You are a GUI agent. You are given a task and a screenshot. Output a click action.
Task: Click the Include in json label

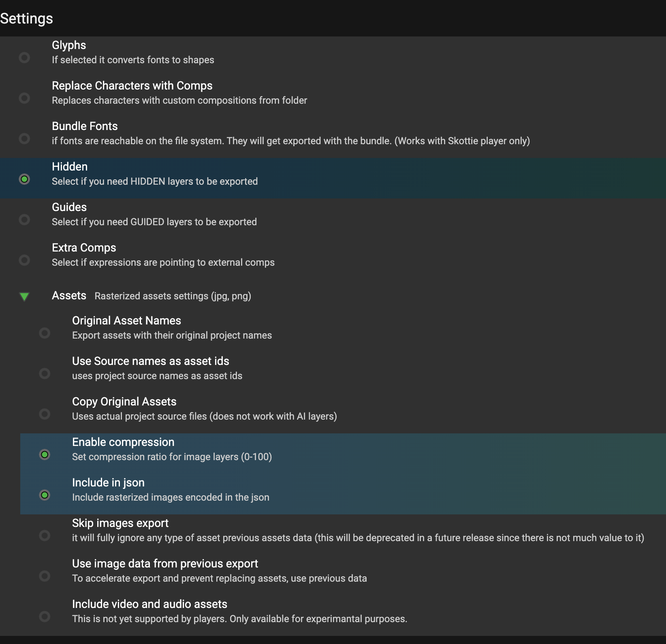tap(108, 482)
